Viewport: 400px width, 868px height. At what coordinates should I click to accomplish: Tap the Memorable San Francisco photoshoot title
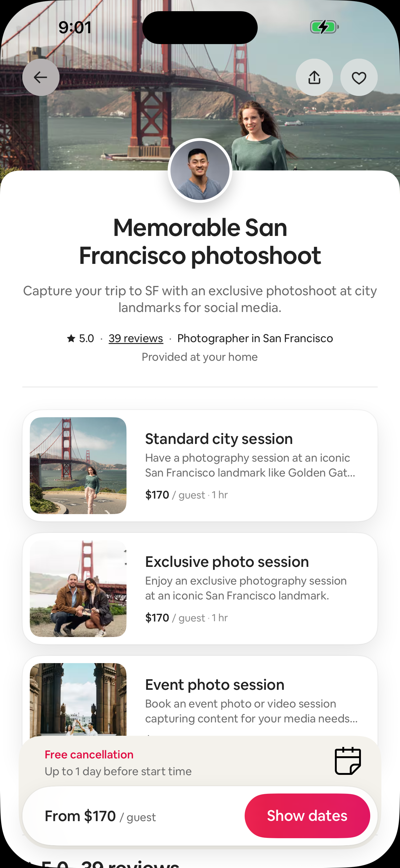(200, 241)
